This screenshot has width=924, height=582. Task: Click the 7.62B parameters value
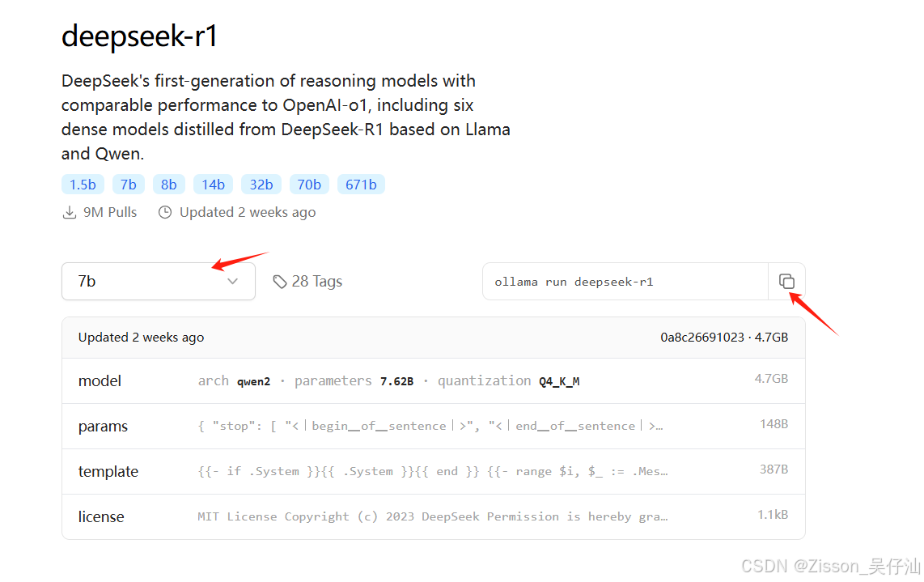click(396, 381)
